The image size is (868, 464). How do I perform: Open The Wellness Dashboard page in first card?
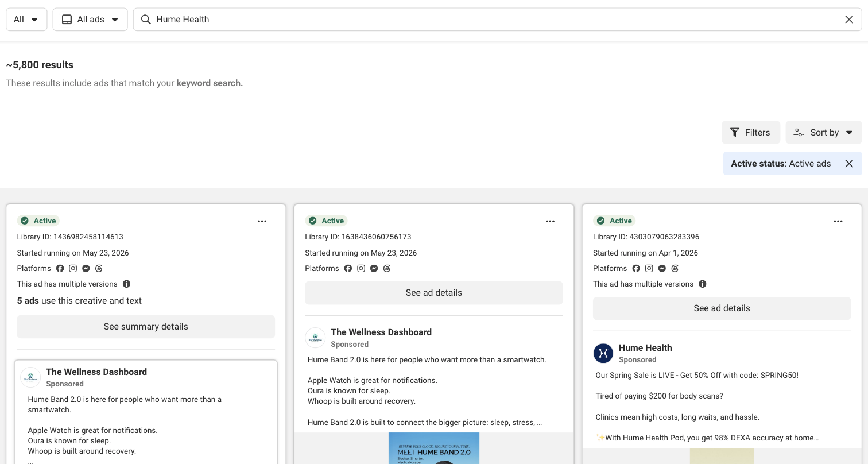click(96, 372)
